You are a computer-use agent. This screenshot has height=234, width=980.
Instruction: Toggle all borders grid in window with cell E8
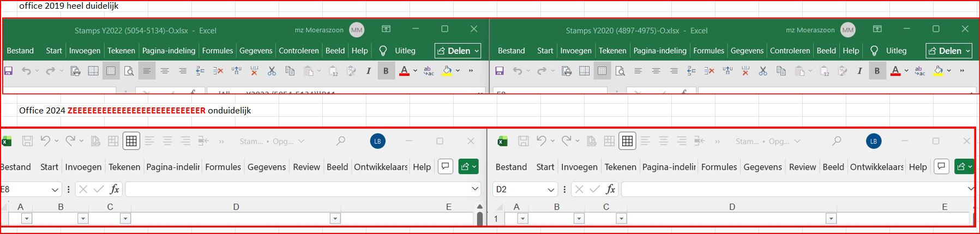[131, 141]
